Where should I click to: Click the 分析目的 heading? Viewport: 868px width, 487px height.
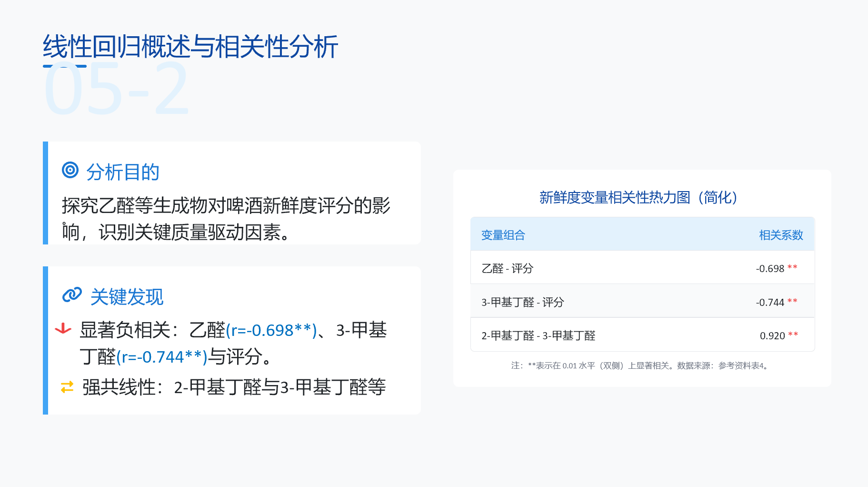[123, 172]
